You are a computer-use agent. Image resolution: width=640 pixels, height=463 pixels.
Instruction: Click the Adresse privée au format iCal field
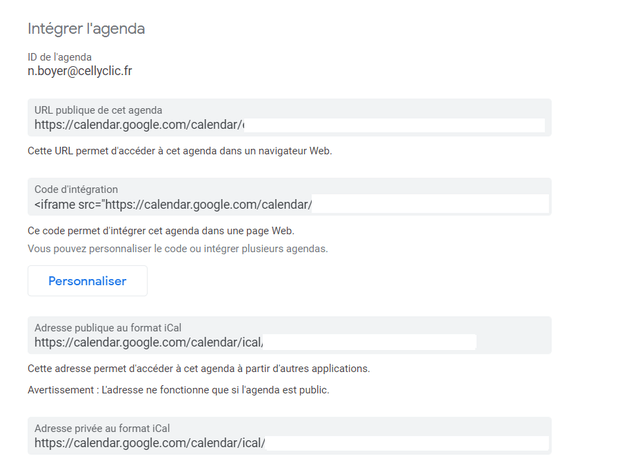point(289,436)
